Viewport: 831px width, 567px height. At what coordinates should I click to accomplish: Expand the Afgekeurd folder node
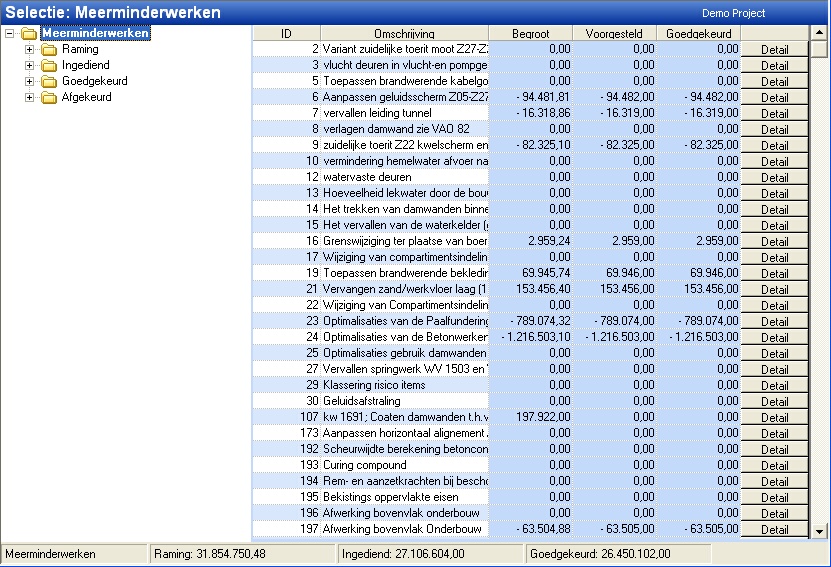pos(30,97)
